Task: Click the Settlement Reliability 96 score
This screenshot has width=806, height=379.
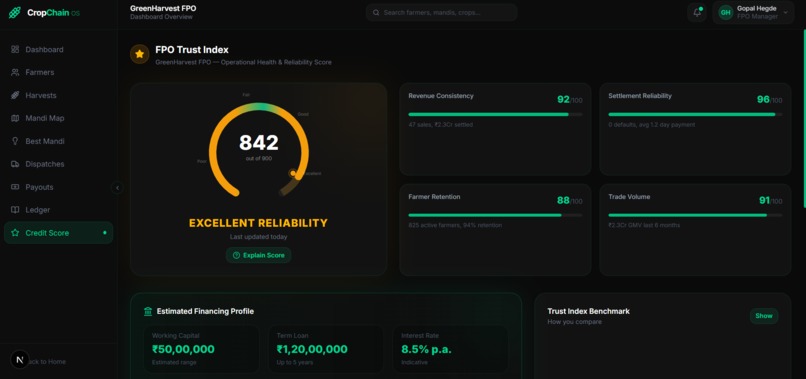Action: click(763, 99)
